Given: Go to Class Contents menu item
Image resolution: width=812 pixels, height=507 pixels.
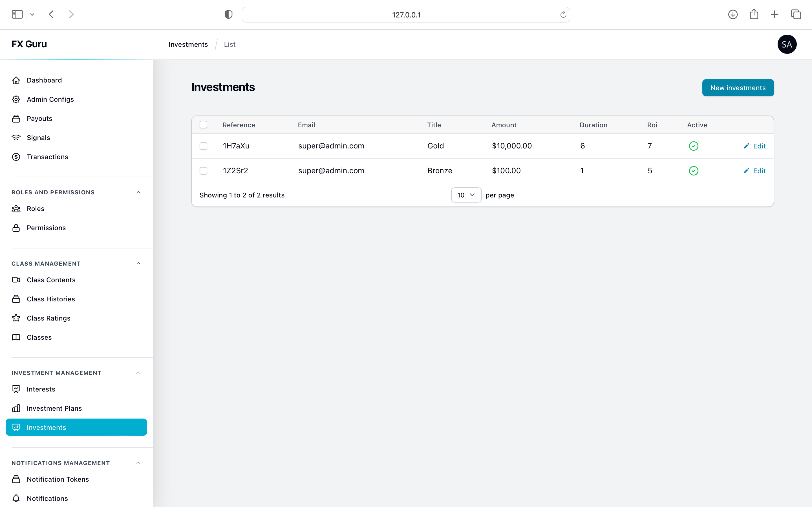Looking at the screenshot, I should (51, 280).
